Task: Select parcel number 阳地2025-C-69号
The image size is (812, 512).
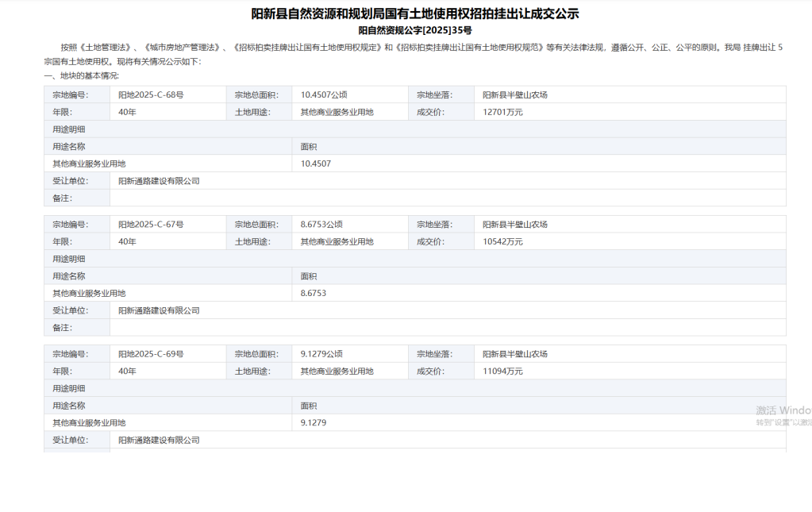Action: (x=151, y=354)
